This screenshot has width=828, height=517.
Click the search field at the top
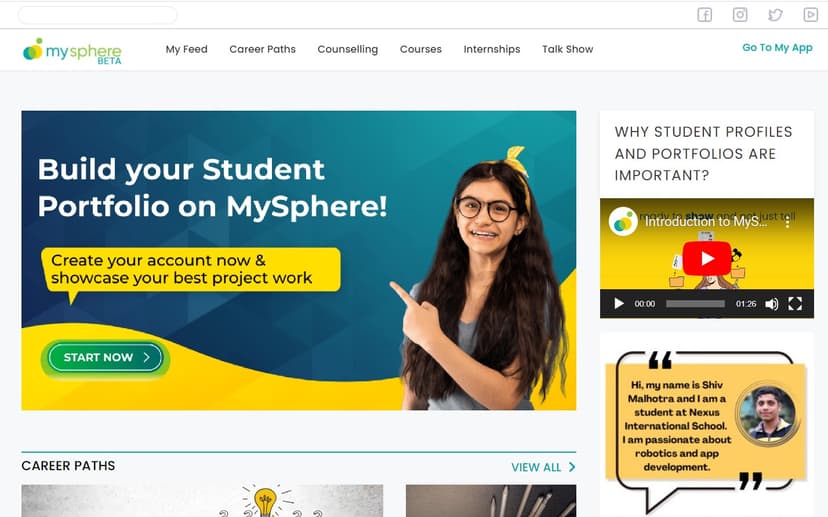point(98,15)
